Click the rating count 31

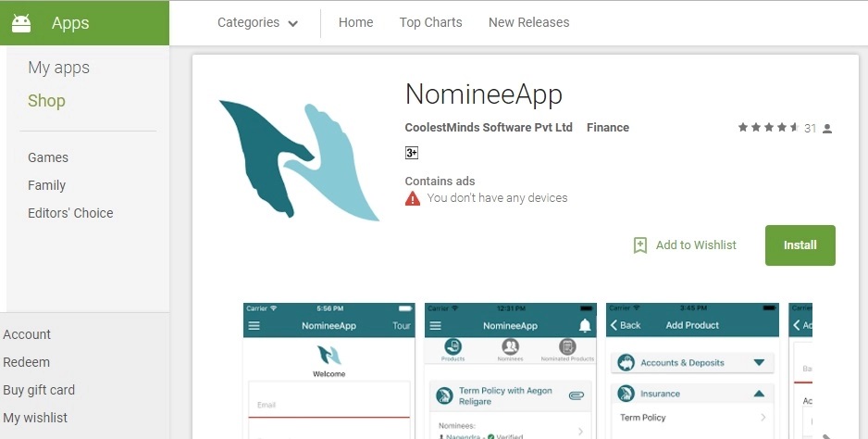[x=810, y=129]
